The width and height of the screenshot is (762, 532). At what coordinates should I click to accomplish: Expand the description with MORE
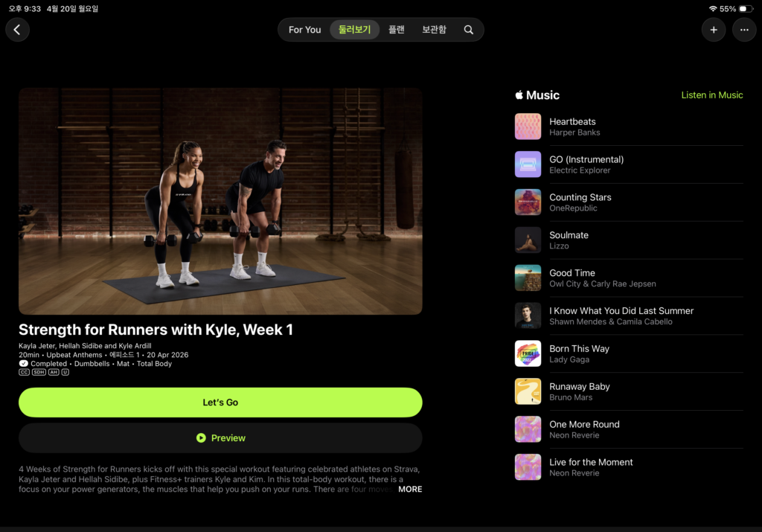click(x=410, y=490)
